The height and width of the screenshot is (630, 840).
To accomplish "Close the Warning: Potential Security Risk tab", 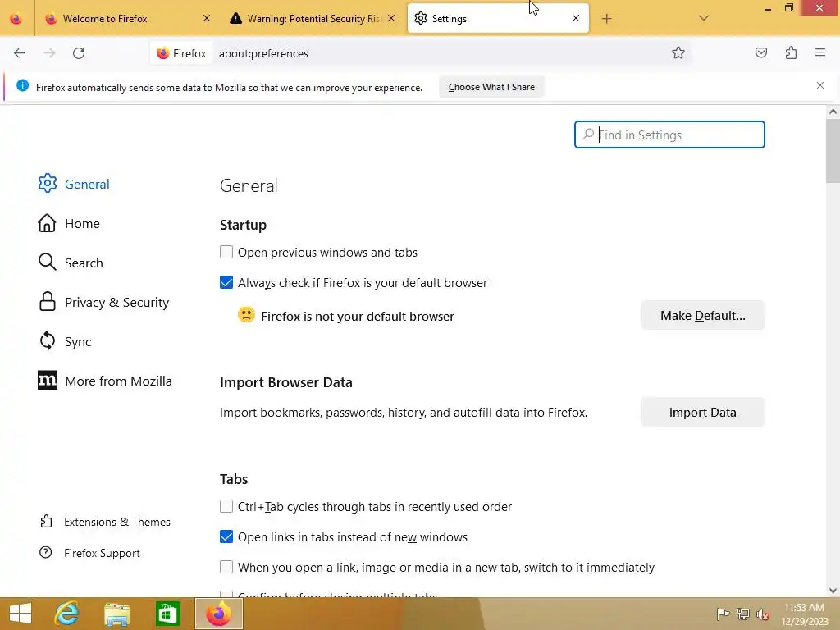I will click(x=391, y=18).
